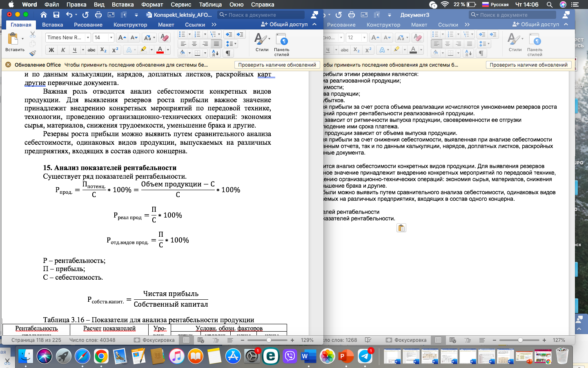Toggle italic К in the Konspekt window
Screen dimensions: 588x368
click(x=63, y=50)
